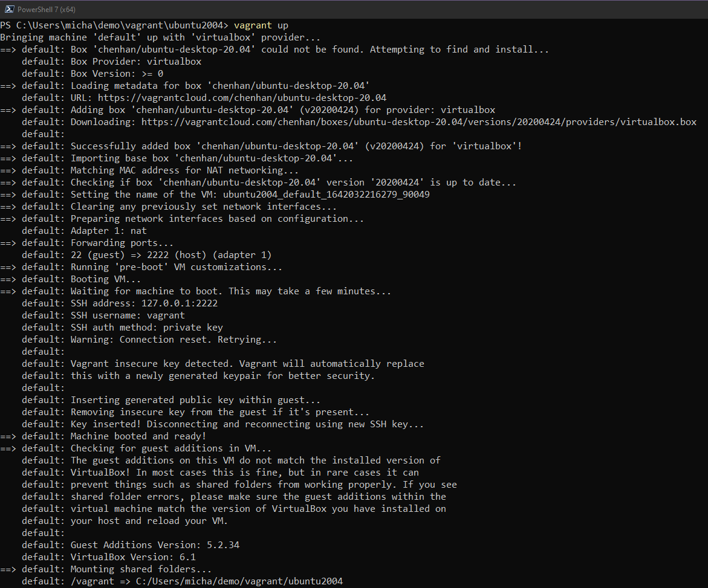Click the 'SSH username: vagrant' line
Viewport: 708px width, 588px height.
[x=128, y=315]
